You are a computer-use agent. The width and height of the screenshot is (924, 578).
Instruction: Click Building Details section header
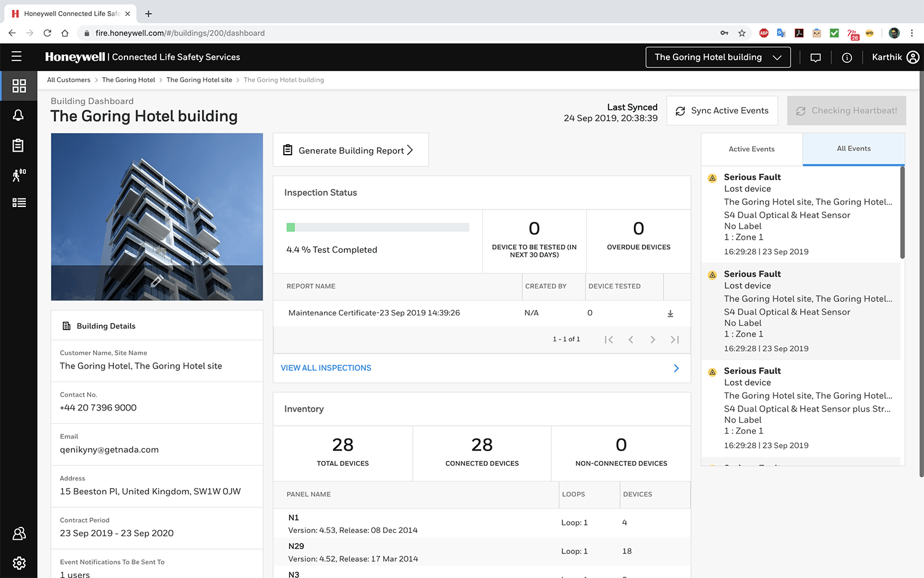click(157, 326)
